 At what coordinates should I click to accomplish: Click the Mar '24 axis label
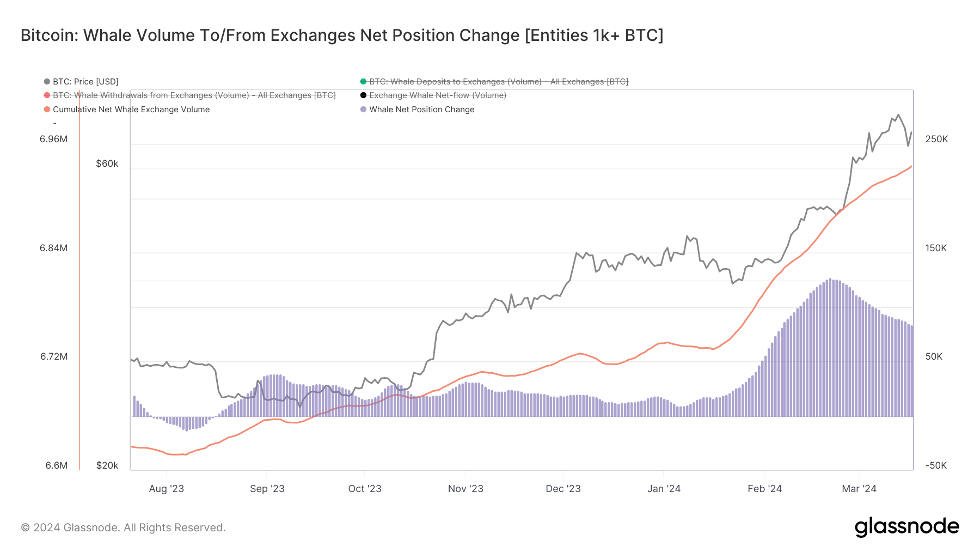click(859, 489)
